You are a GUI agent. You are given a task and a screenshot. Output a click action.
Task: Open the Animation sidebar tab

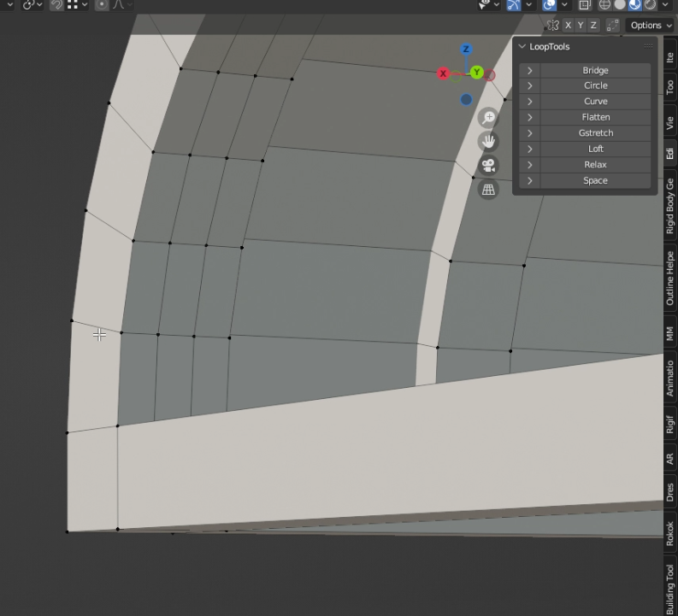[x=669, y=378]
